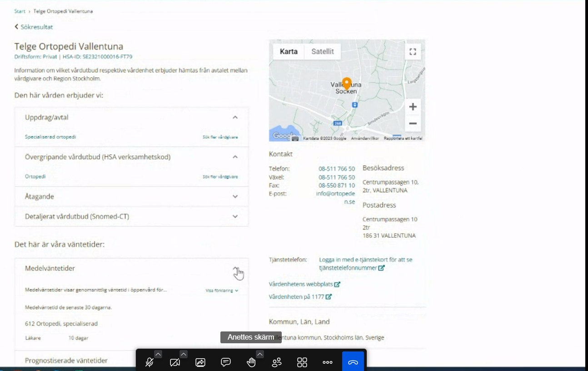
Task: Collapse the Uppdrag/avtal section
Action: coord(235,117)
